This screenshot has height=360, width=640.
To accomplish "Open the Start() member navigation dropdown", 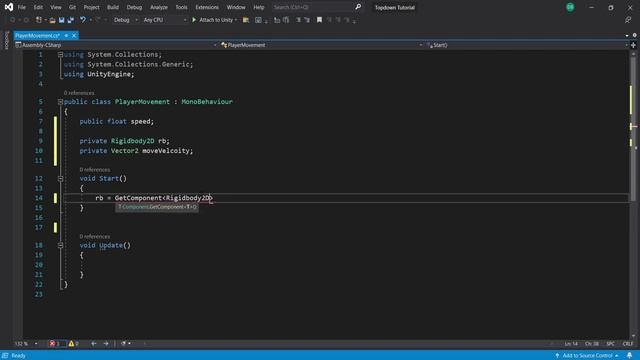I will (x=527, y=45).
